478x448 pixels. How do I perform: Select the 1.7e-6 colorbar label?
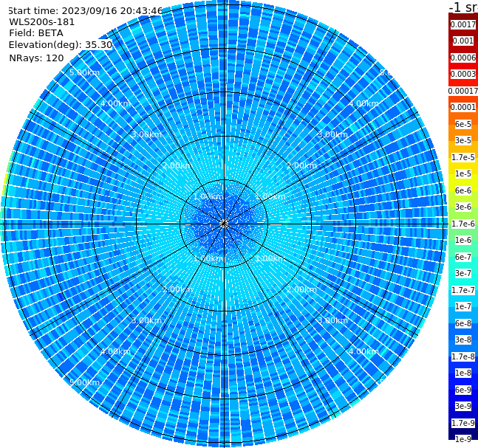(x=463, y=224)
